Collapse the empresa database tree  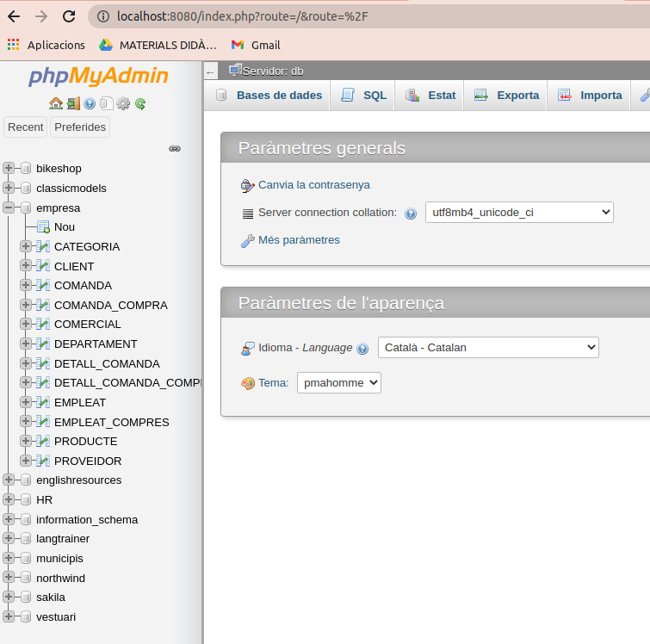coord(9,207)
